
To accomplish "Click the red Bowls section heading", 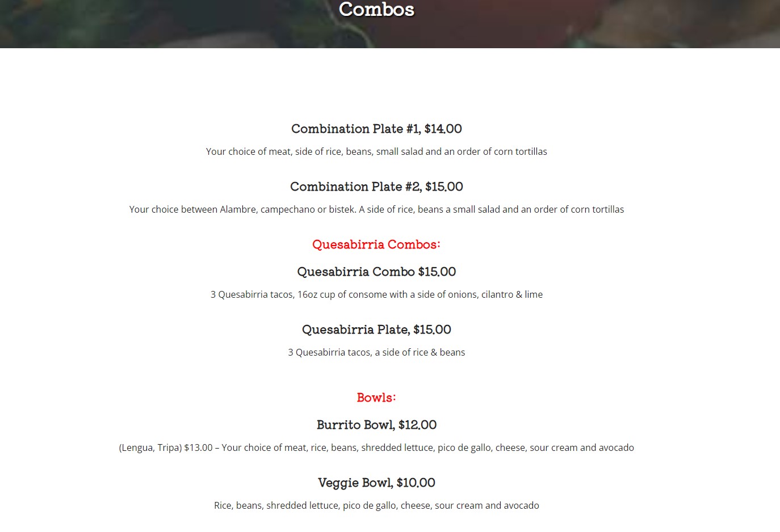I will pos(376,398).
